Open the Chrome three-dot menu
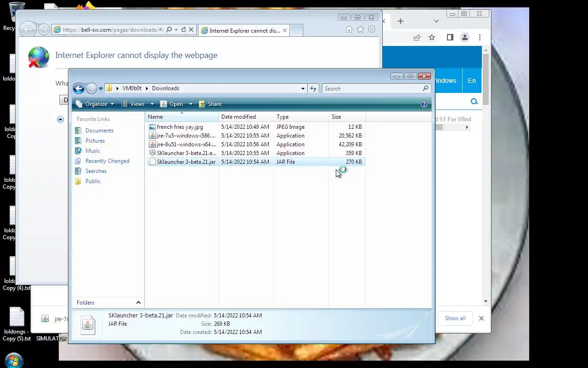 480,38
